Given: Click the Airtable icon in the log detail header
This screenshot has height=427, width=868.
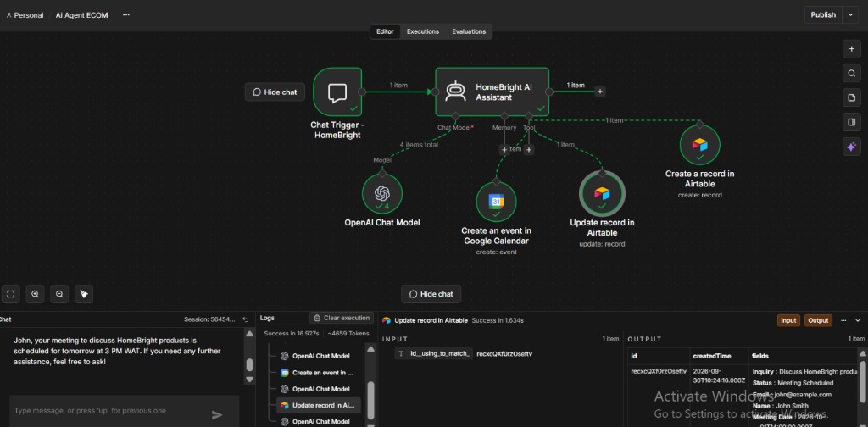Looking at the screenshot, I should 387,320.
